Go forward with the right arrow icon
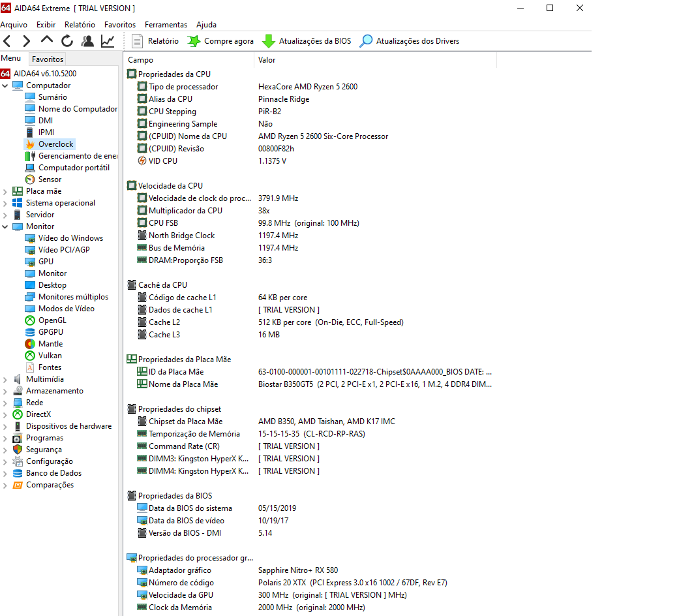Screen dimensions: 679x616 26,41
